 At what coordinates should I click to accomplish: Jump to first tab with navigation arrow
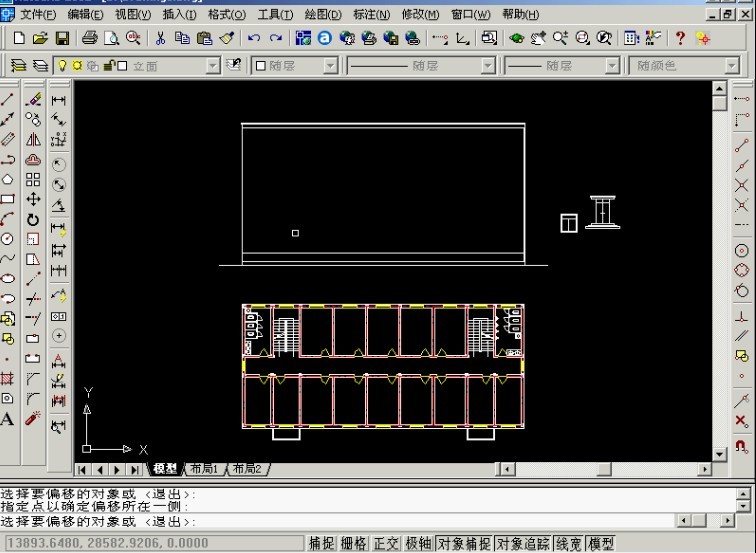click(x=82, y=469)
